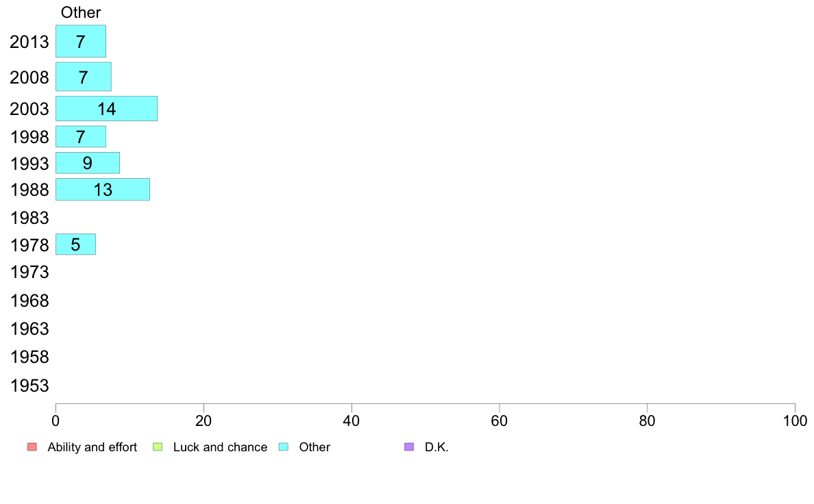Select the 2013 bar showing 7
814x504 pixels.
81,41
